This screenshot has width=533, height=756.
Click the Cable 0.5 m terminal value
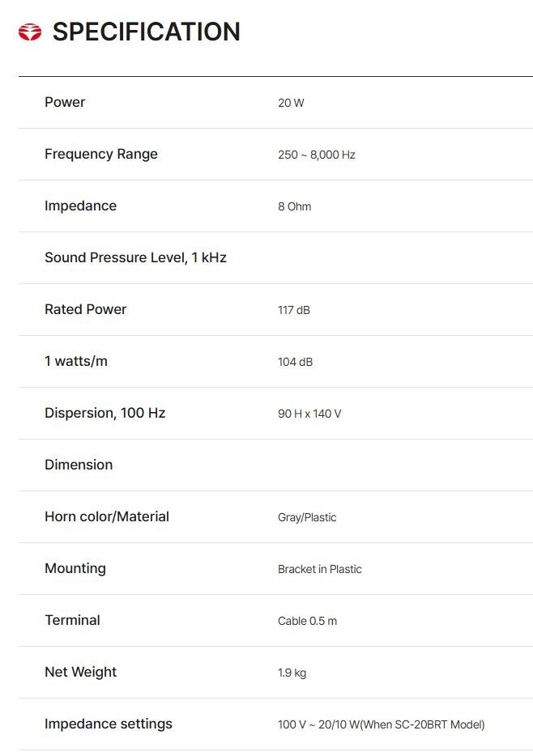pyautogui.click(x=307, y=621)
